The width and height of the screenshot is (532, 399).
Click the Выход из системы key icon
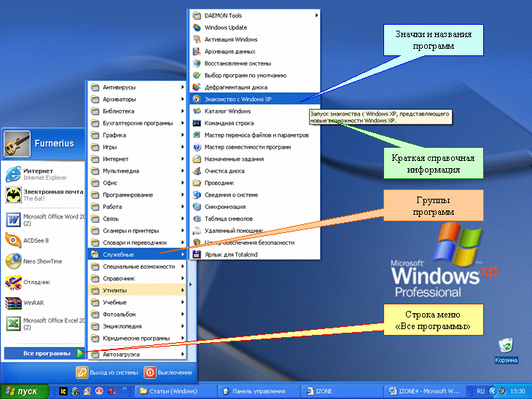point(82,373)
